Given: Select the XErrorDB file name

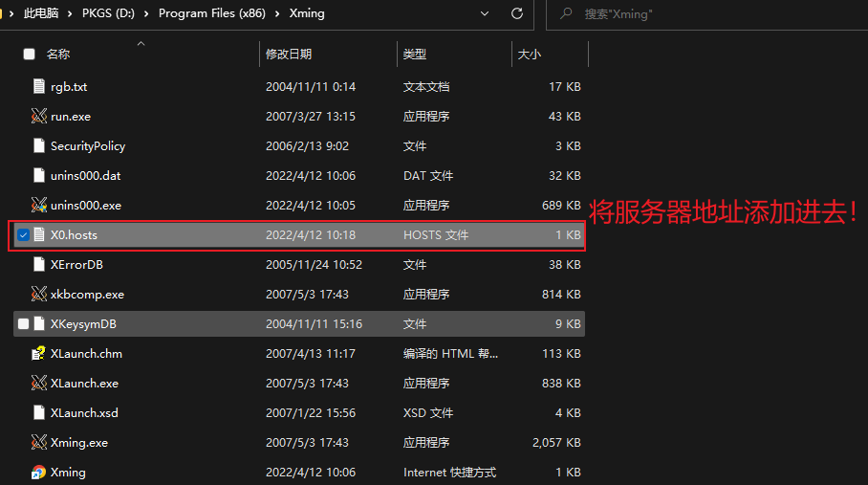Looking at the screenshot, I should (76, 264).
